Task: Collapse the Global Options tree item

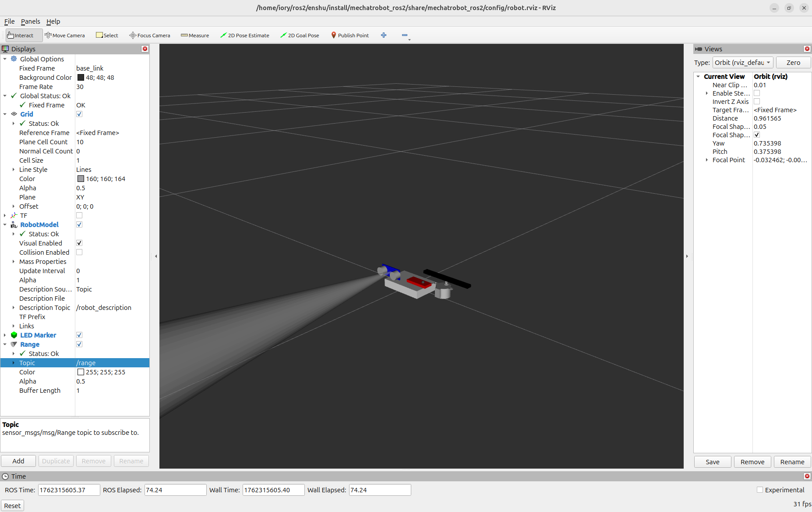Action: click(x=5, y=59)
